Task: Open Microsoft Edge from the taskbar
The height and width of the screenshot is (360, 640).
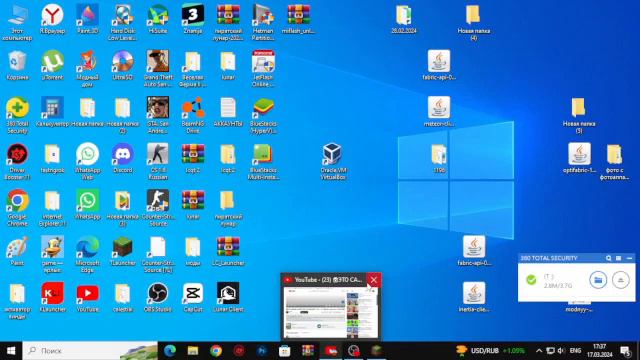Action: 169,351
